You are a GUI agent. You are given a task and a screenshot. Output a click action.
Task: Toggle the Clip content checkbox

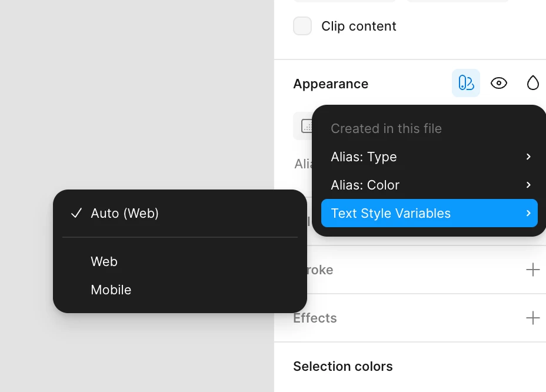point(302,26)
